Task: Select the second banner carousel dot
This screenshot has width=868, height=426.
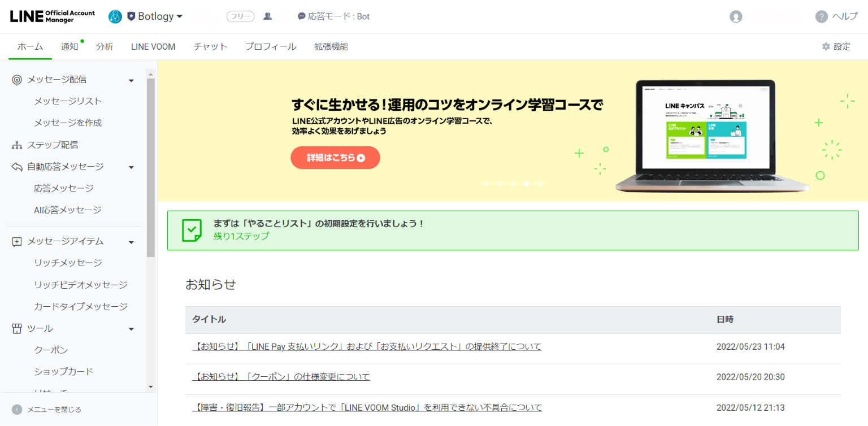Action: pos(500,184)
